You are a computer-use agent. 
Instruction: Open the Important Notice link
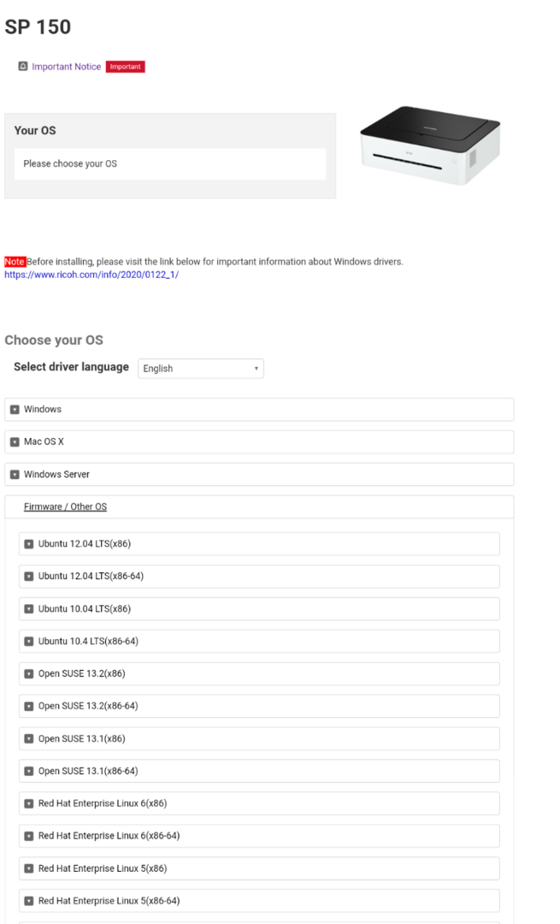pos(67,67)
